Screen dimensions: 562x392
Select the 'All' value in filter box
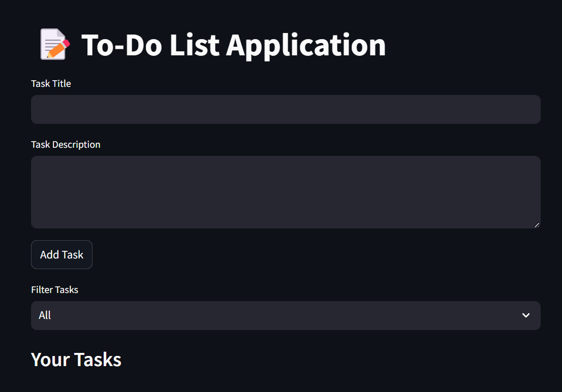tap(45, 315)
